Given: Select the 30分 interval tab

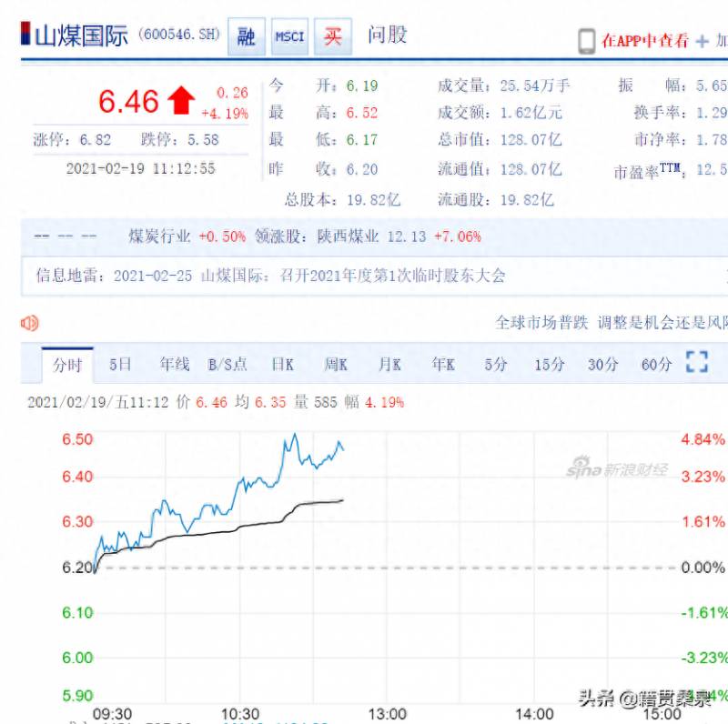Looking at the screenshot, I should click(x=603, y=365).
